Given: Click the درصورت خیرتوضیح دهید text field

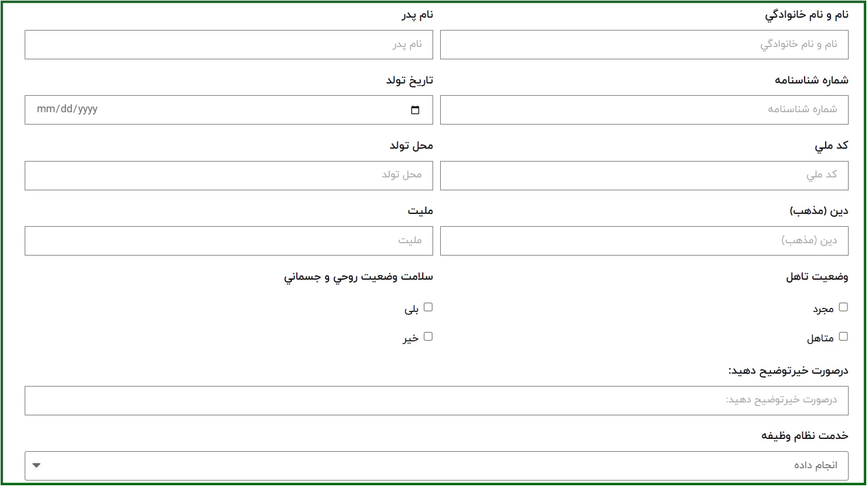Looking at the screenshot, I should [436, 401].
